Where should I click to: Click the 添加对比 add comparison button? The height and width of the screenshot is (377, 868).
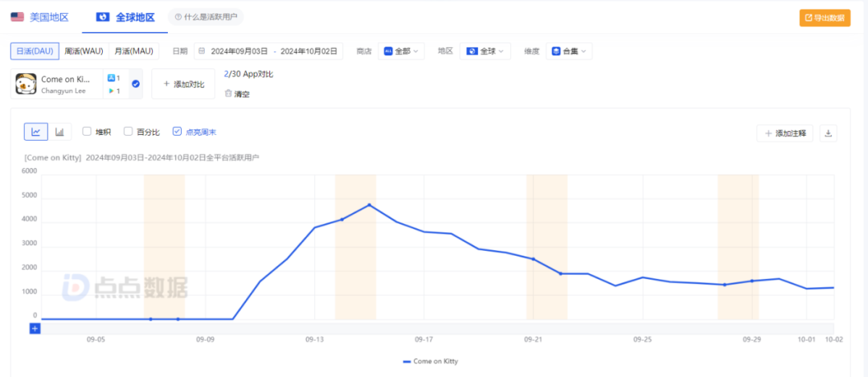[183, 84]
